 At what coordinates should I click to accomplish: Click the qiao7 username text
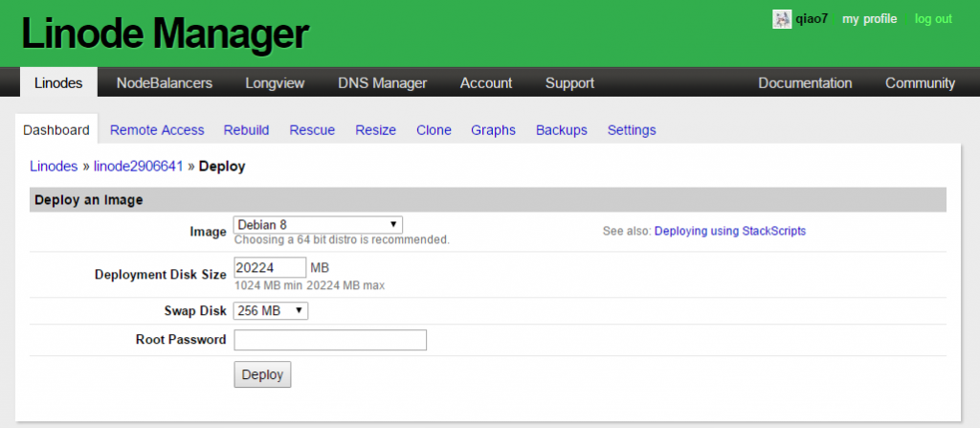pos(812,19)
